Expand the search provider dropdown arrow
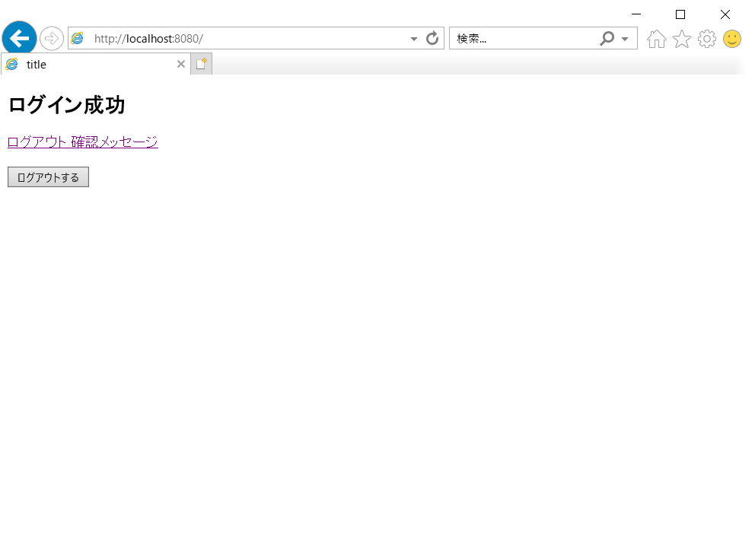The image size is (755, 560). click(625, 39)
